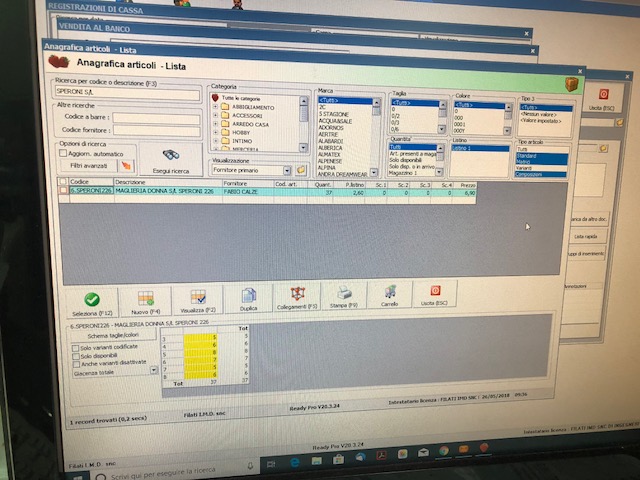
Task: Open the Giacenza totale dropdown
Action: coord(153,370)
